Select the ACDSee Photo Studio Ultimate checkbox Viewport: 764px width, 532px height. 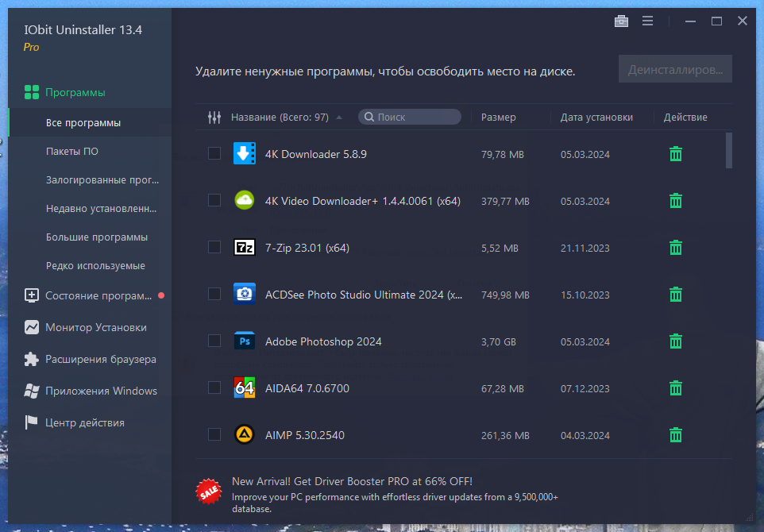[214, 294]
